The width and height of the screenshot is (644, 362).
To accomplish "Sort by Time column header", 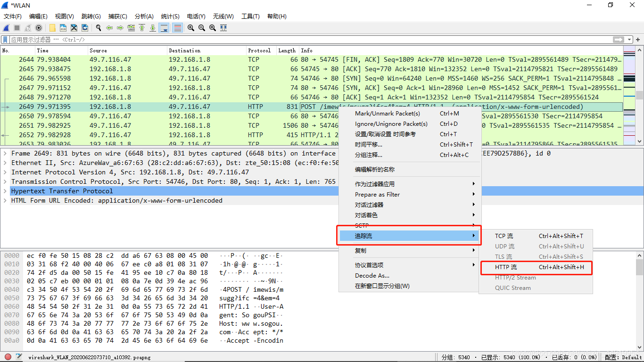I will tap(61, 50).
